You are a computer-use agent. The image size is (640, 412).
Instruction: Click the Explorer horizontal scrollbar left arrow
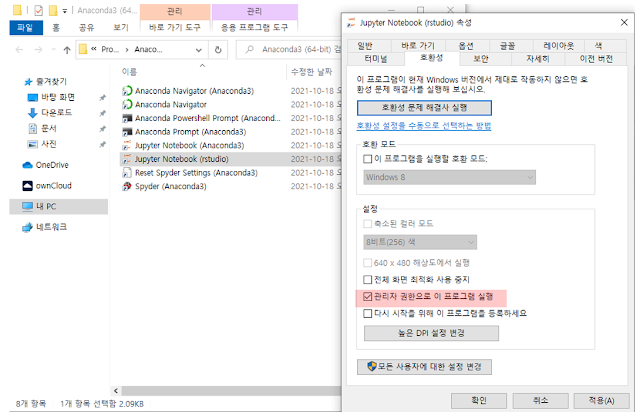[116, 391]
